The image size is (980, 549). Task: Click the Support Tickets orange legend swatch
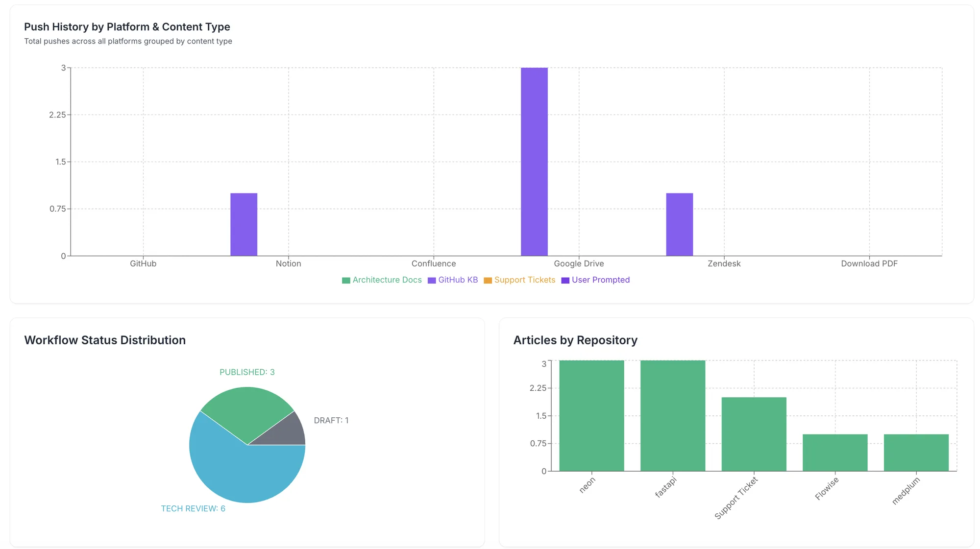click(x=488, y=280)
